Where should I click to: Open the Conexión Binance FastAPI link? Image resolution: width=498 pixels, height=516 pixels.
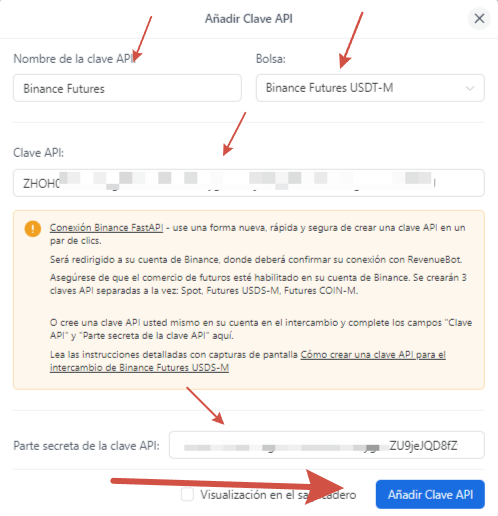[x=106, y=228]
